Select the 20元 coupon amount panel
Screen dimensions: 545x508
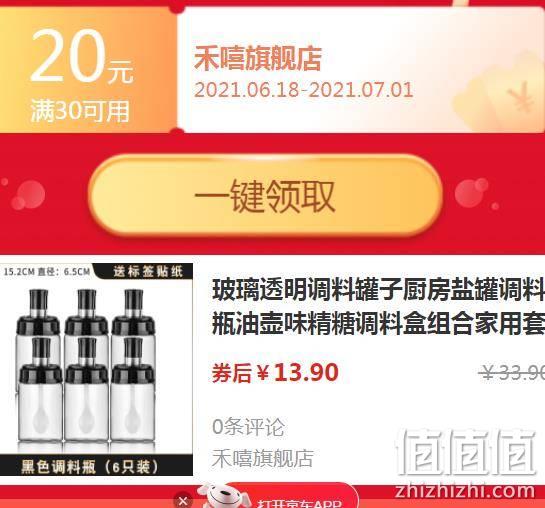pyautogui.click(x=88, y=69)
